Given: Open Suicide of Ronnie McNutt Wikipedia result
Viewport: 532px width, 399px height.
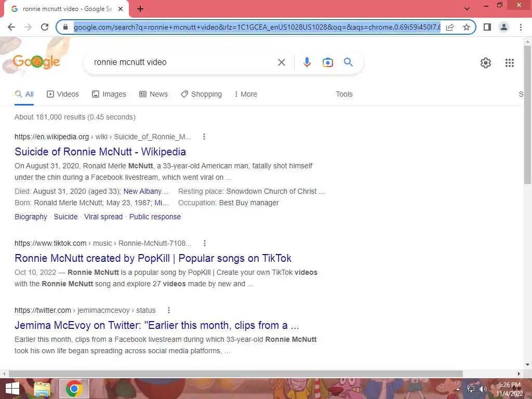Looking at the screenshot, I should [x=100, y=152].
